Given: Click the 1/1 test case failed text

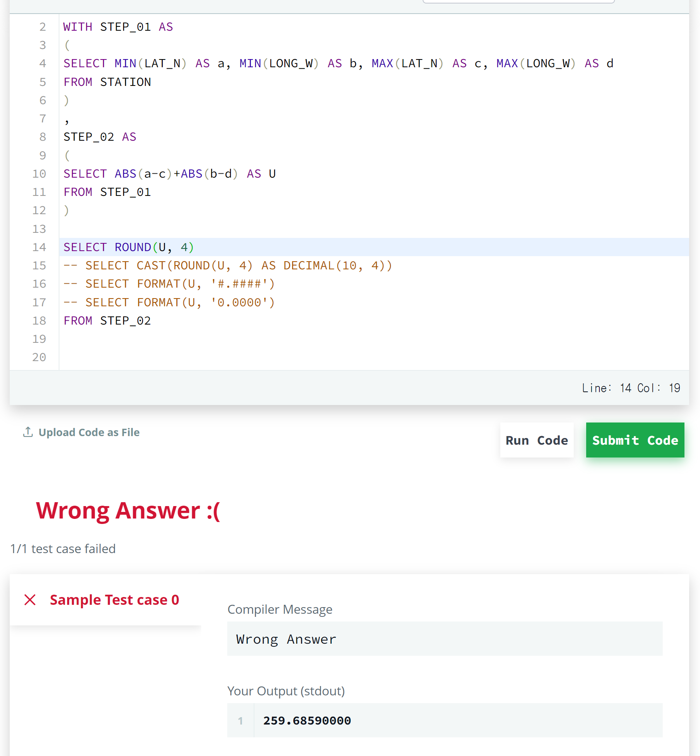Looking at the screenshot, I should click(63, 548).
